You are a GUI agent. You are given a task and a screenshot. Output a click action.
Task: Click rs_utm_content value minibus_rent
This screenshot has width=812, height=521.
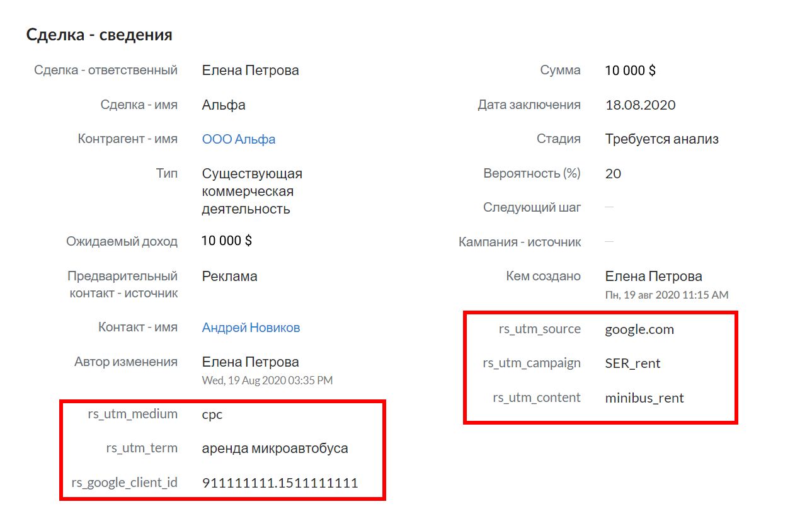coord(644,398)
